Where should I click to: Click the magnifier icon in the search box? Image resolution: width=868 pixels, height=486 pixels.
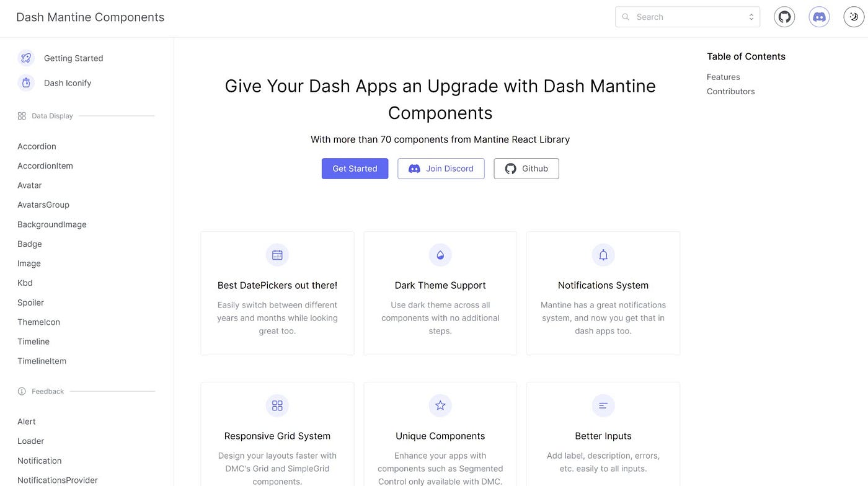point(626,17)
